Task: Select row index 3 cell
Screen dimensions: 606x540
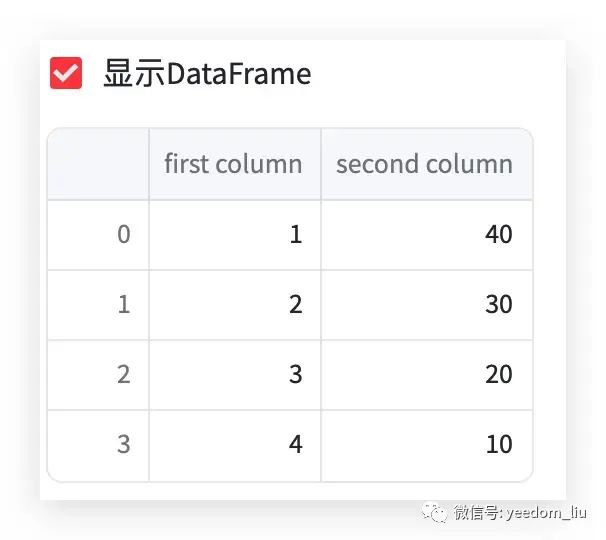Action: point(98,446)
